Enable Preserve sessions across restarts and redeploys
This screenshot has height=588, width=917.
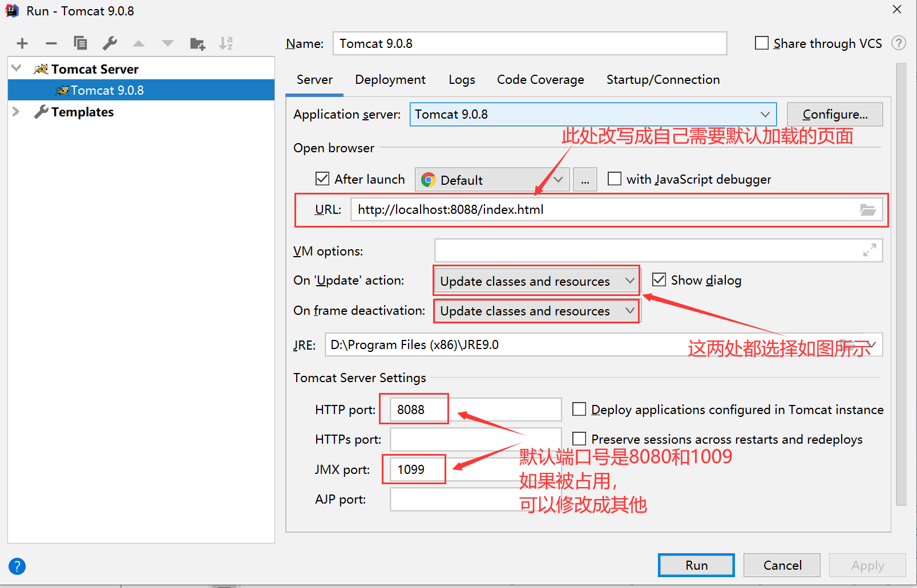(x=579, y=439)
